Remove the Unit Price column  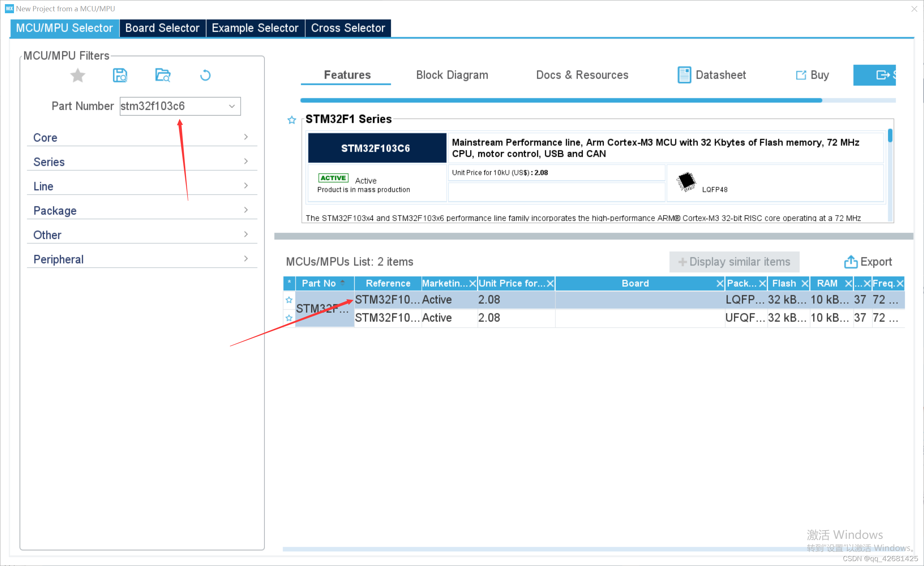click(x=550, y=283)
